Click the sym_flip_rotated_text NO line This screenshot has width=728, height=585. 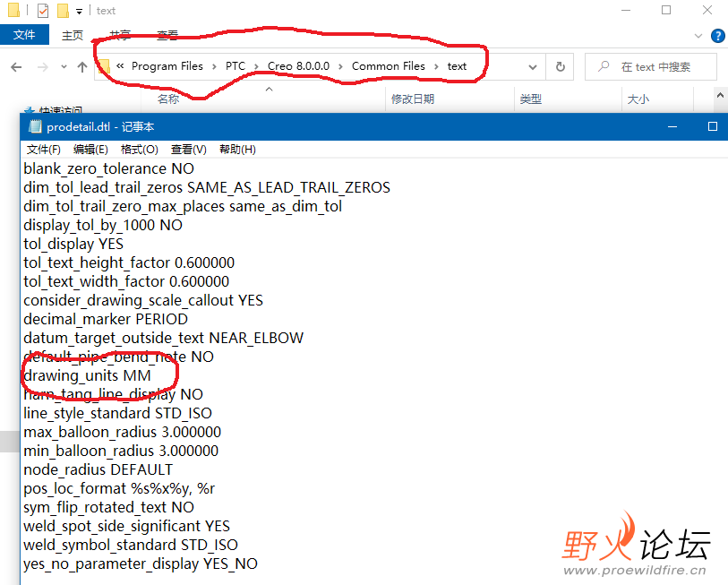click(x=108, y=507)
